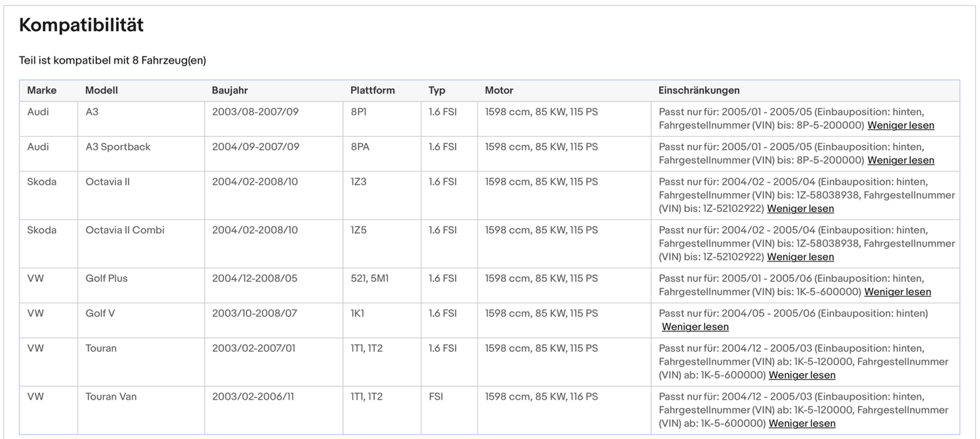Collapse restrictions for the Skoda Octavia II row
The height and width of the screenshot is (439, 980).
[x=800, y=209]
